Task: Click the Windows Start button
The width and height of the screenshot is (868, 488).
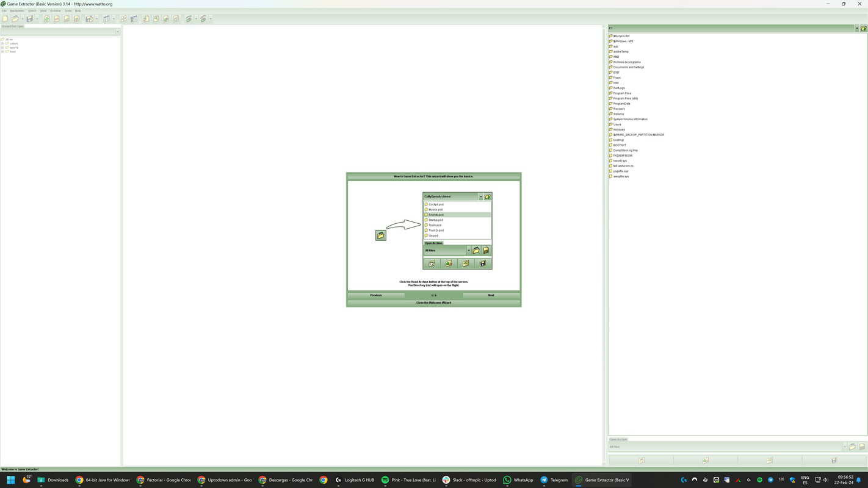Action: 10,480
